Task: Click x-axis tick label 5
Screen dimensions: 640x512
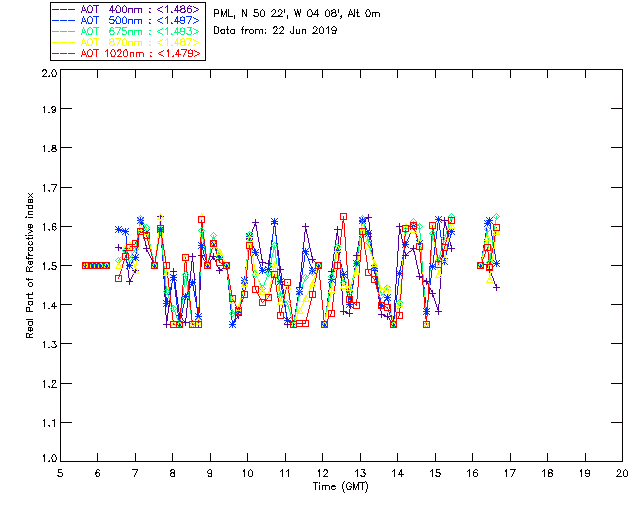Action: [x=60, y=473]
